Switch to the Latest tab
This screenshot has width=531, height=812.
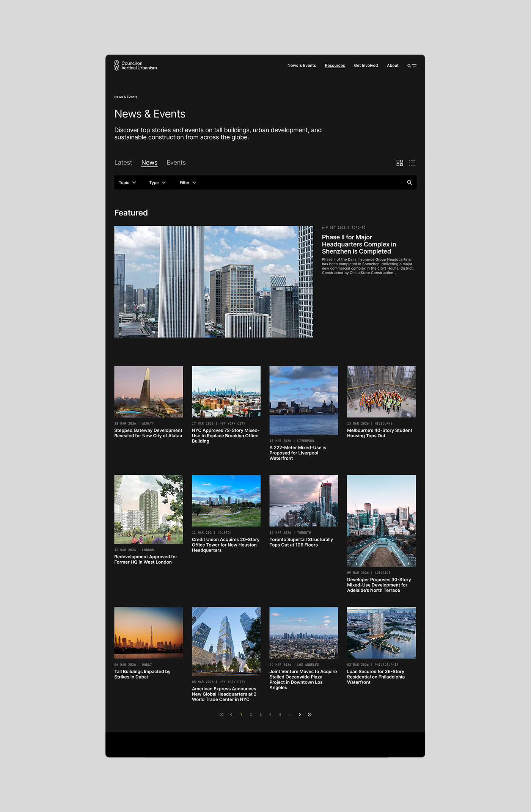(123, 163)
